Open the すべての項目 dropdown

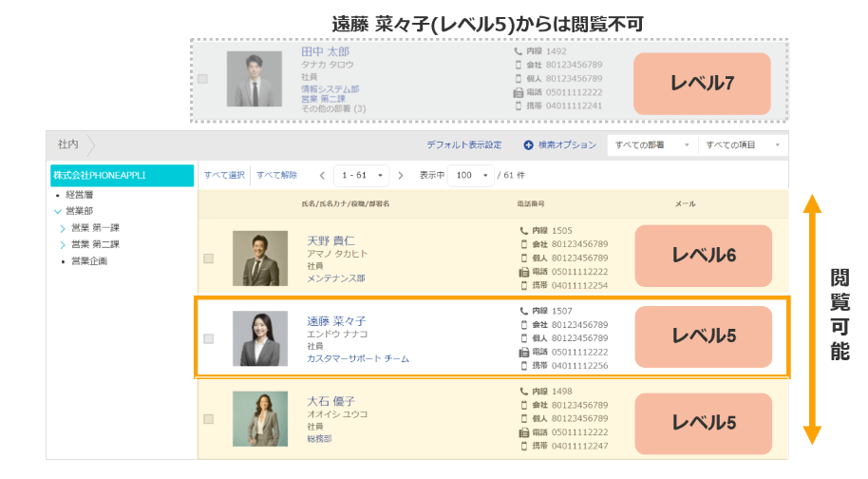click(x=743, y=145)
